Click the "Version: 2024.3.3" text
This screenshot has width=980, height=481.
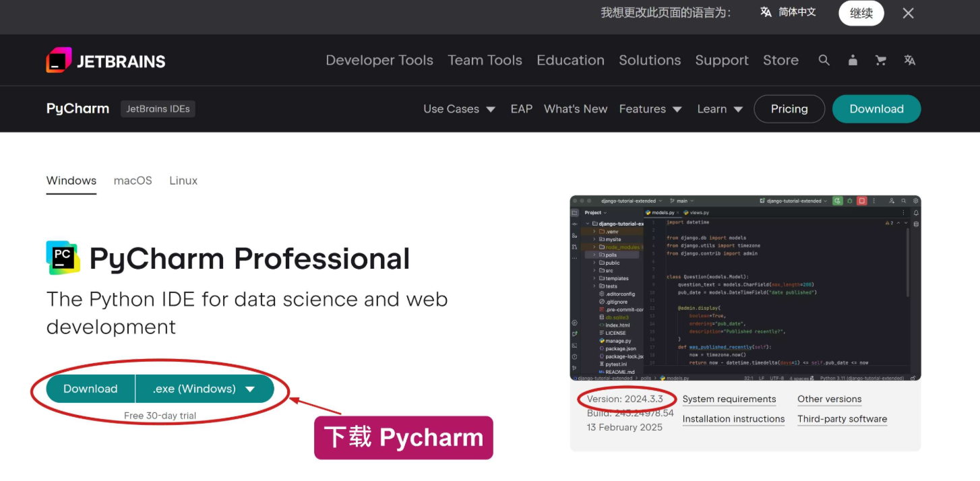click(625, 399)
